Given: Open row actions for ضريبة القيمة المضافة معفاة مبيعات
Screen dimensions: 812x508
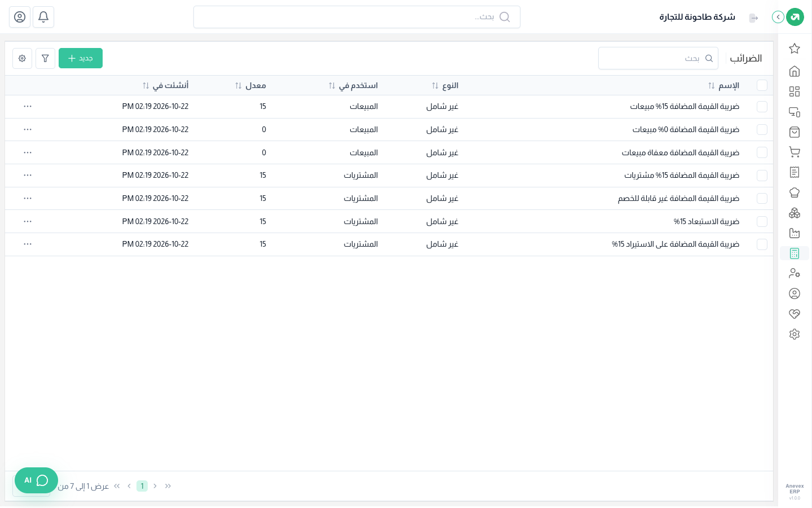Looking at the screenshot, I should click(28, 152).
